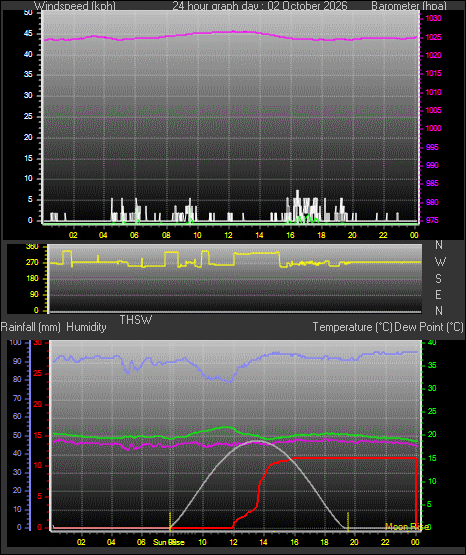
Task: Click hour 22 on the windspeed chart time axis
Action: (x=383, y=235)
